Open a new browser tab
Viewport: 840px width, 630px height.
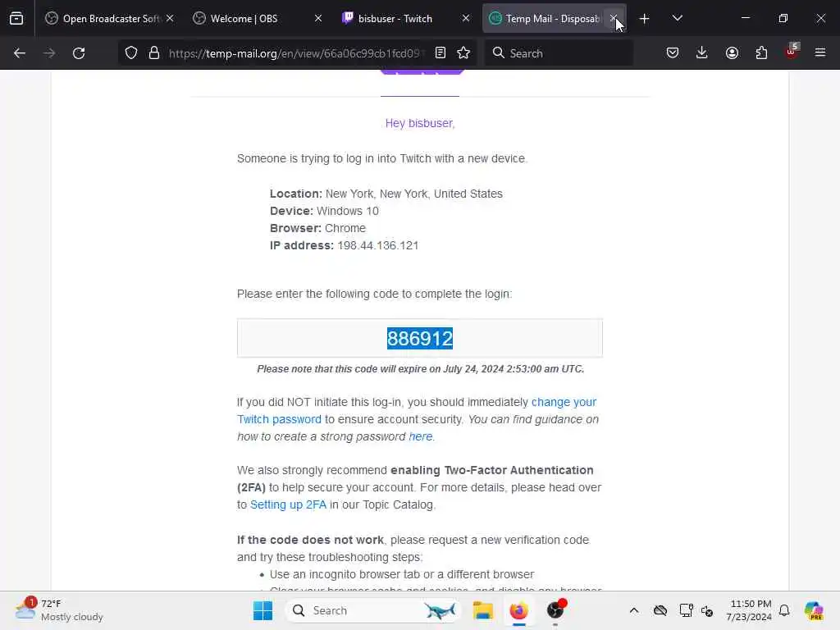pos(645,19)
